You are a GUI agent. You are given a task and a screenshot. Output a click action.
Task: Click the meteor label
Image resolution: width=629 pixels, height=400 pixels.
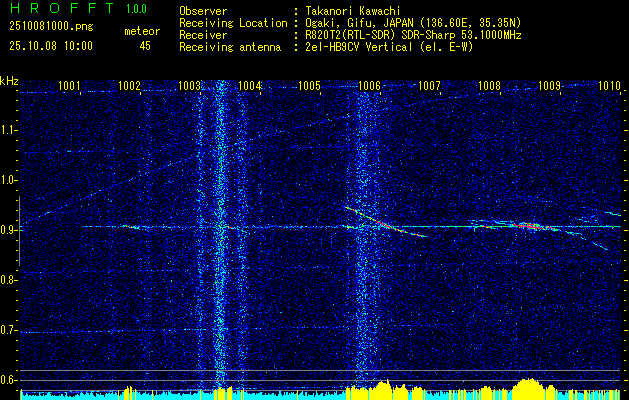[x=142, y=31]
